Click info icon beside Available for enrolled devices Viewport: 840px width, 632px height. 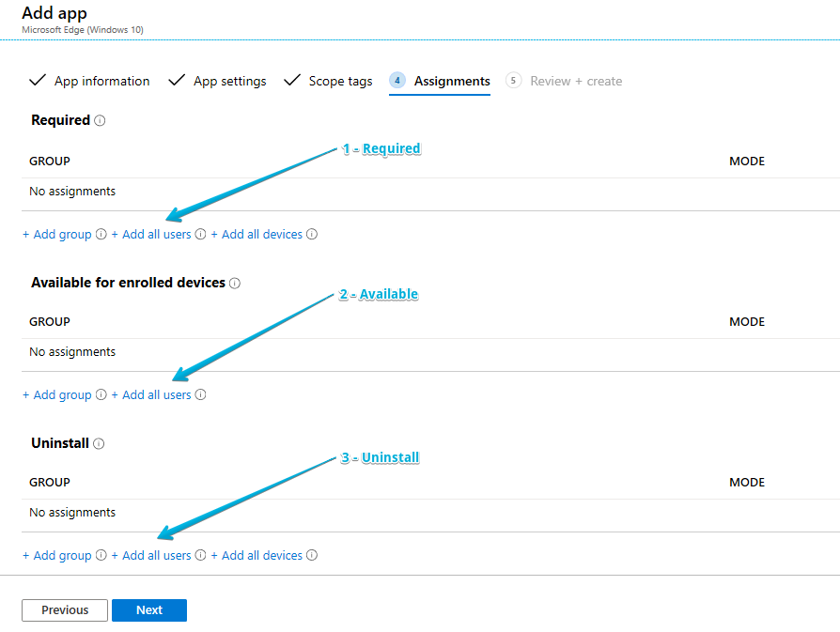(235, 284)
